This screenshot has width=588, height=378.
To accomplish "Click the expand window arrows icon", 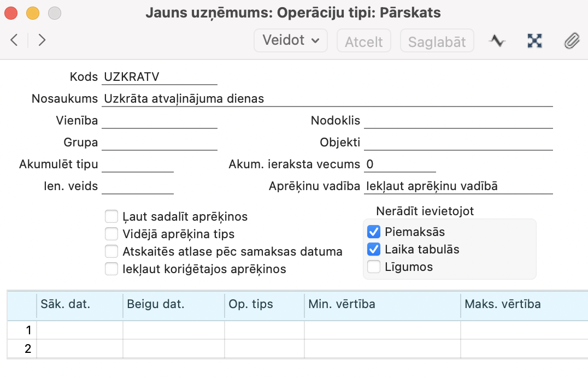I will click(x=534, y=40).
